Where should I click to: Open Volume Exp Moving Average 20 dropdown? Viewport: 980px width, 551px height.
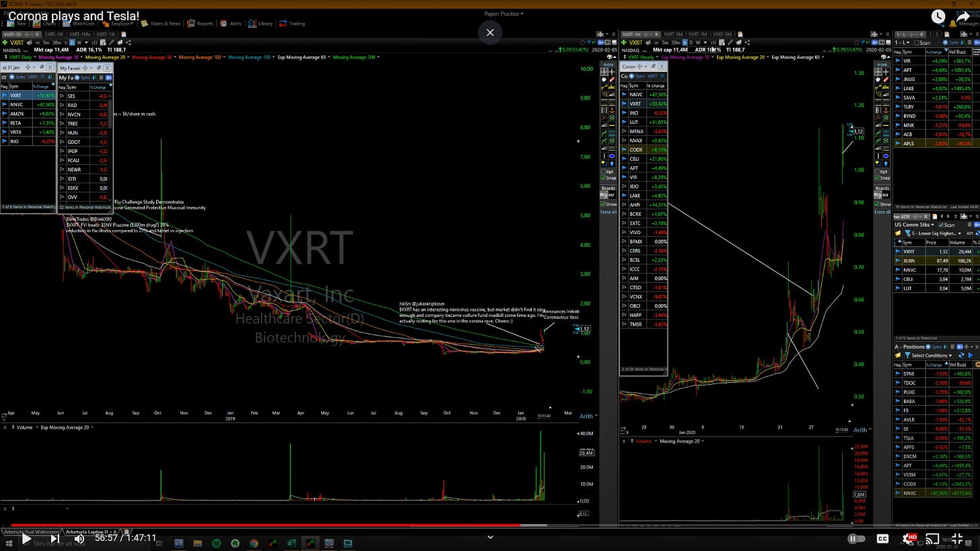pos(92,427)
